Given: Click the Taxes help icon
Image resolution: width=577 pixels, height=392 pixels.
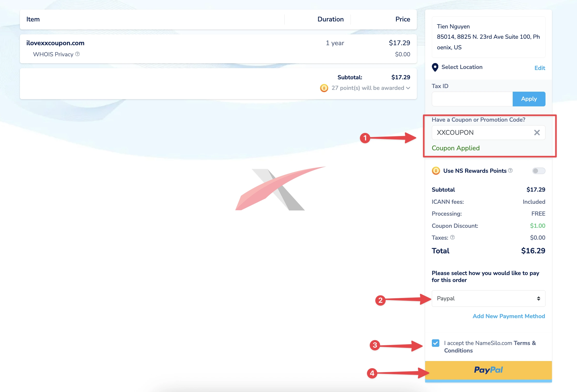Looking at the screenshot, I should tap(453, 237).
